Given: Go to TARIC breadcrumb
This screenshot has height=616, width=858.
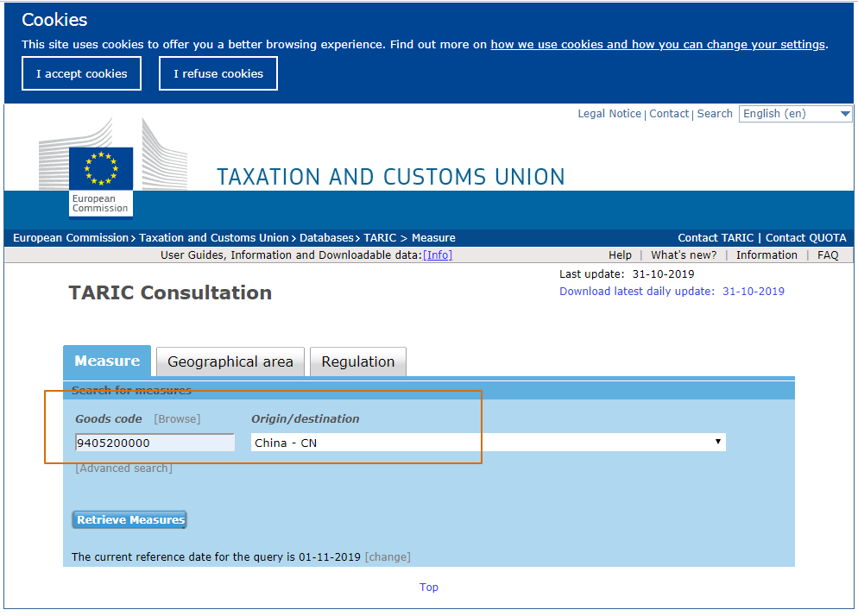Looking at the screenshot, I should point(380,238).
